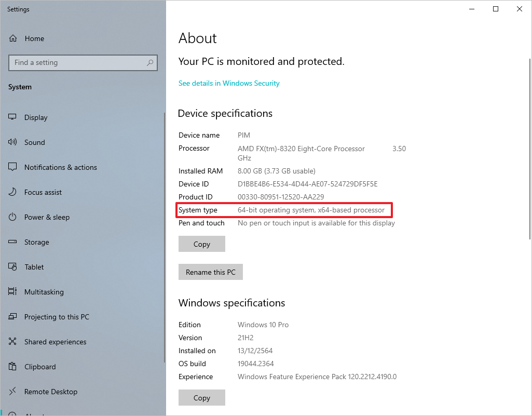Select the Windows 10 Pro edition value
532x416 pixels.
[263, 325]
